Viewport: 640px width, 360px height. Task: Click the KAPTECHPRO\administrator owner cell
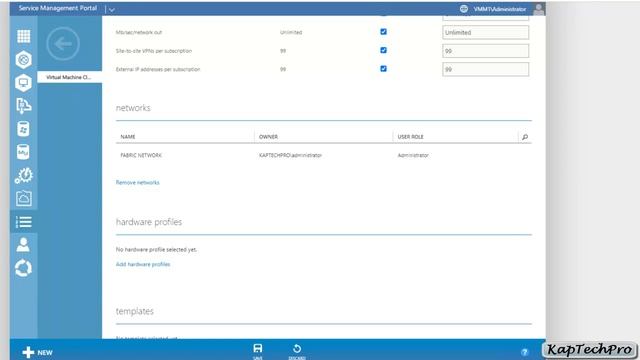(291, 156)
